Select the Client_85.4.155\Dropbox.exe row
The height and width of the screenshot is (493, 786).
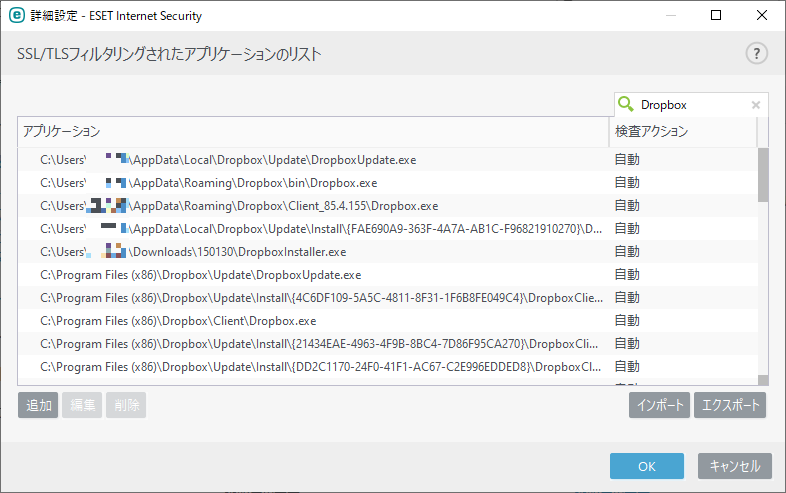(x=388, y=206)
